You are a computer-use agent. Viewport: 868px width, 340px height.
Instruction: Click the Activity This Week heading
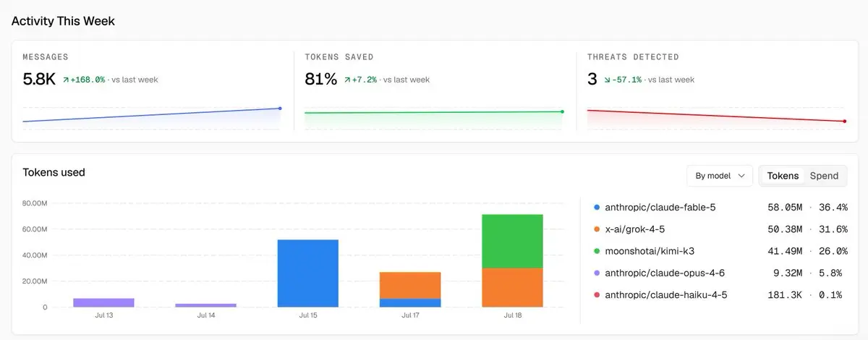coord(63,21)
